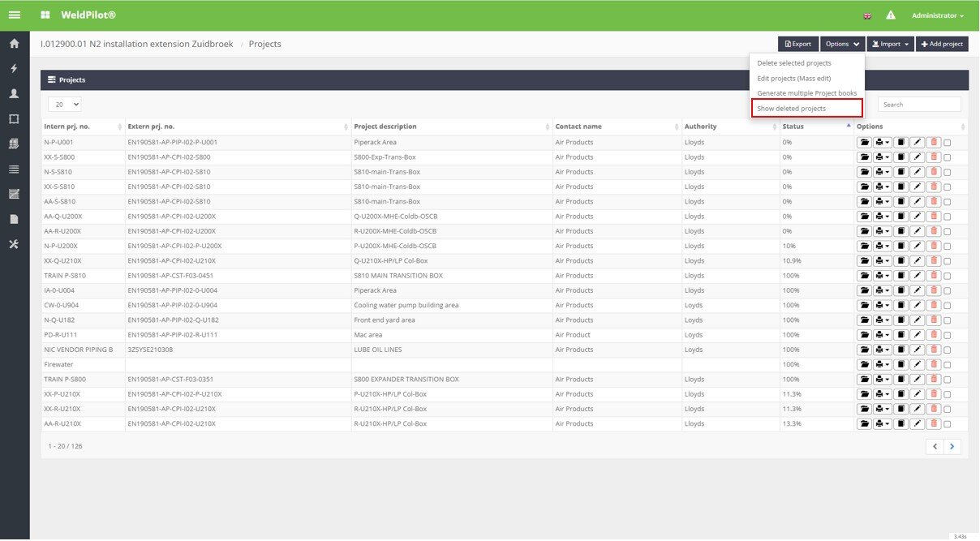This screenshot has height=541, width=980.
Task: Click the lightning bolt sidebar icon
Action: (x=14, y=69)
